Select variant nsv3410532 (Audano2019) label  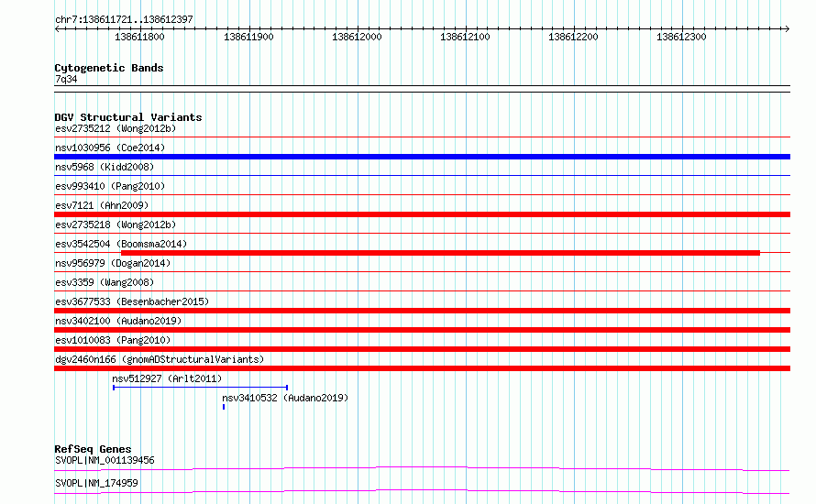click(x=285, y=398)
